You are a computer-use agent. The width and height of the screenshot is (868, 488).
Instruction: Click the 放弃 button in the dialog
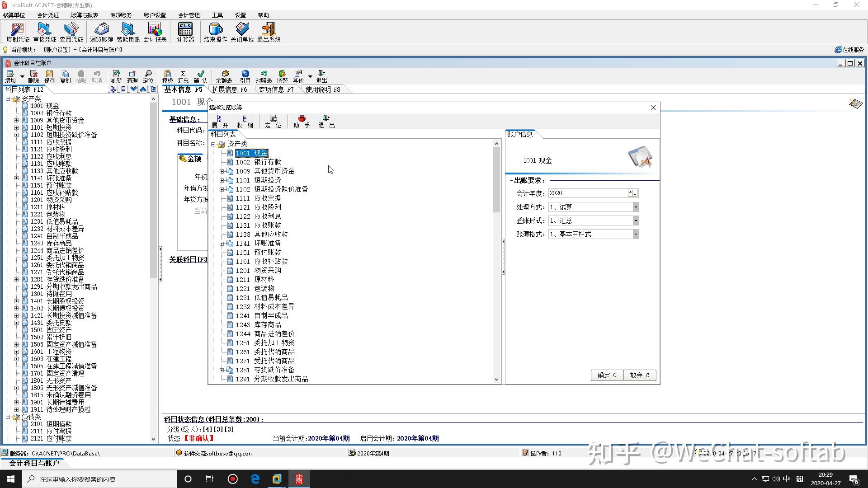click(x=640, y=375)
